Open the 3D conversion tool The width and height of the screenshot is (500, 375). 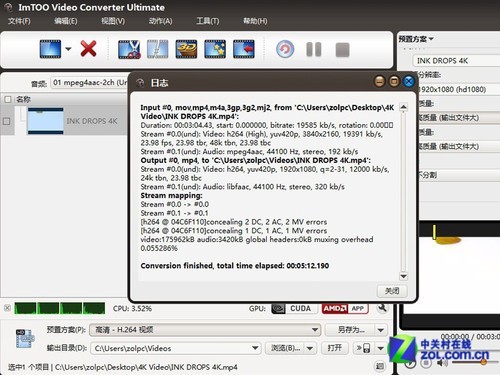186,49
